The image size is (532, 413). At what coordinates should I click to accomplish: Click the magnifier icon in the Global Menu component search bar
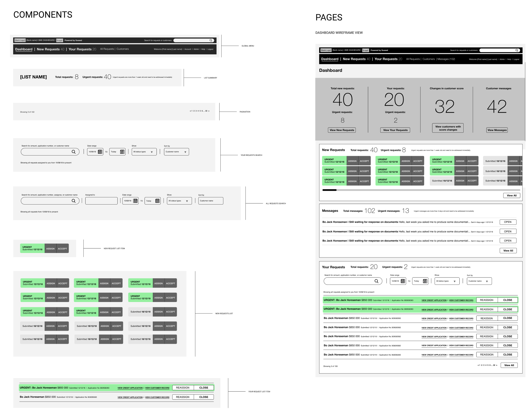(x=211, y=40)
